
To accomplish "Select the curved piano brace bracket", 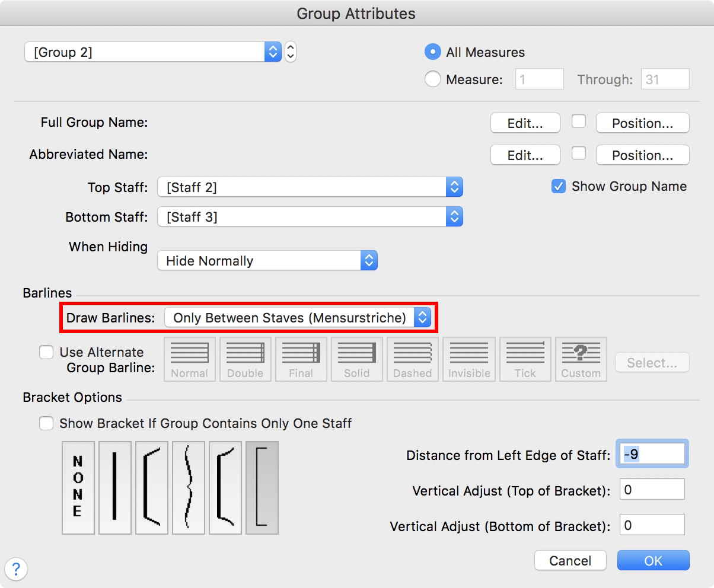I will [x=188, y=487].
